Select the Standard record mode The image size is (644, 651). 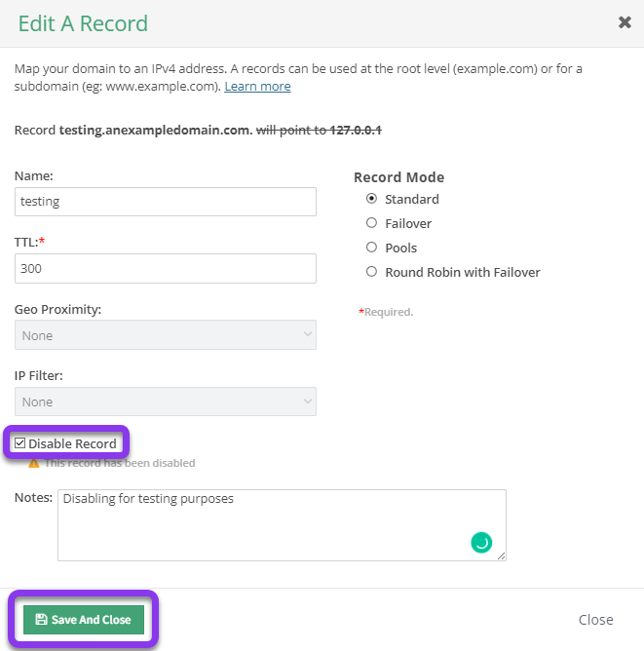pyautogui.click(x=371, y=199)
